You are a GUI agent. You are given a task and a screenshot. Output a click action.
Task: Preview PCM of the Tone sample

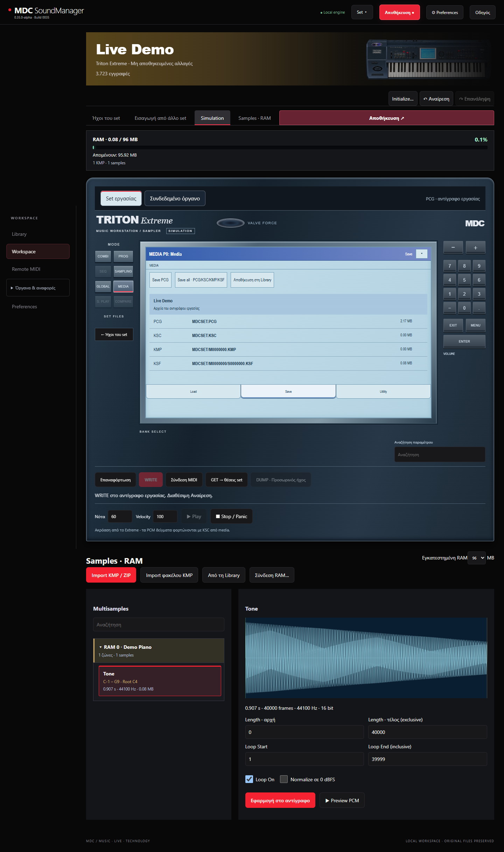tap(342, 801)
